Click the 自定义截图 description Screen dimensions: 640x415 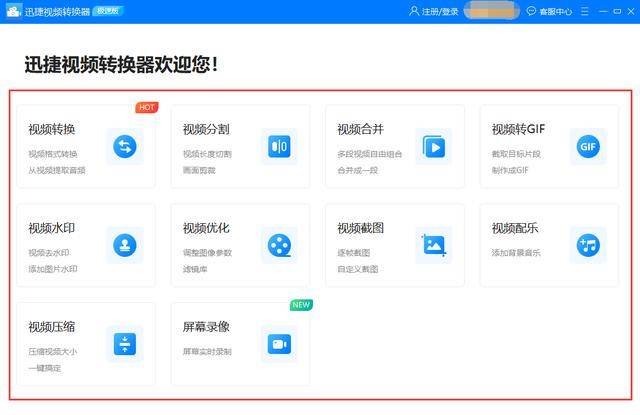[x=358, y=269]
